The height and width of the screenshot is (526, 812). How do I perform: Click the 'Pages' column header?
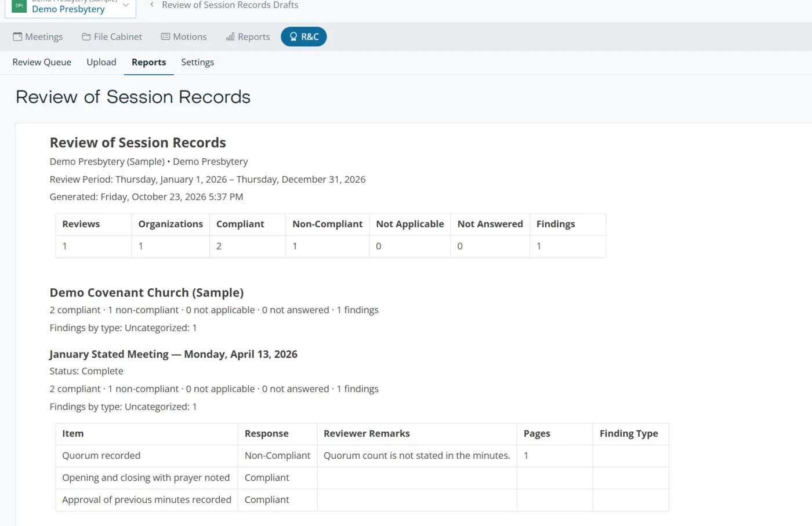click(554, 434)
